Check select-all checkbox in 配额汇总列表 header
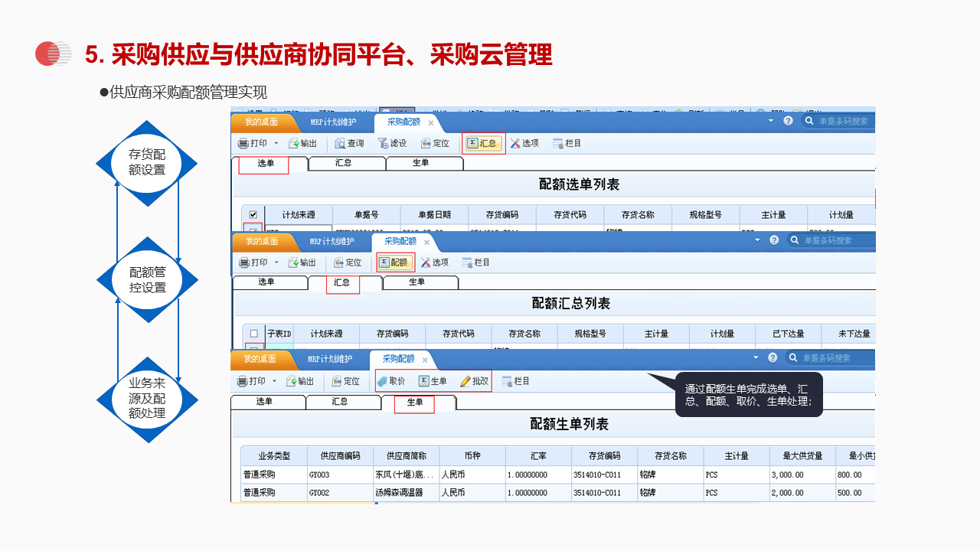 [x=254, y=334]
